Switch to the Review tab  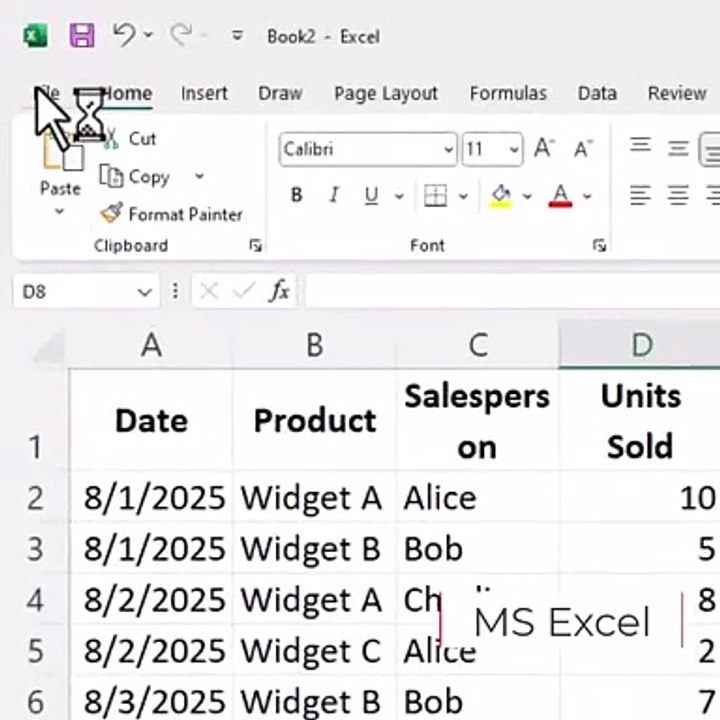677,94
